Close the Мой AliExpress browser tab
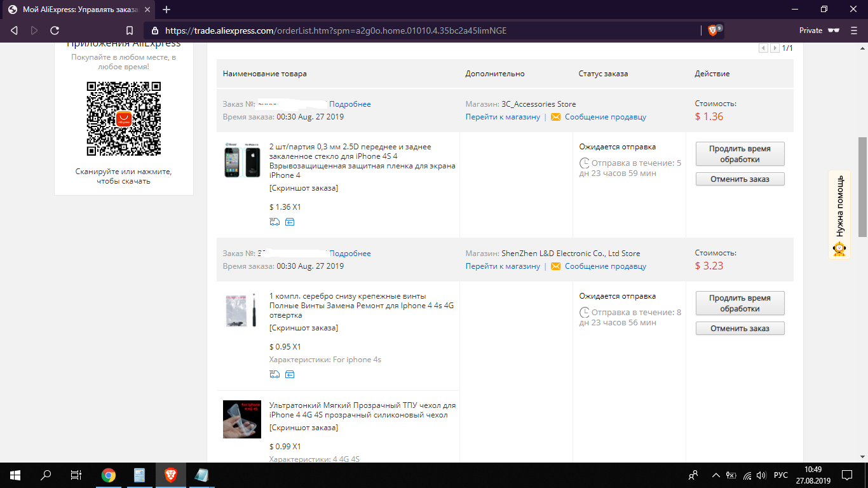This screenshot has height=488, width=868. (x=147, y=10)
